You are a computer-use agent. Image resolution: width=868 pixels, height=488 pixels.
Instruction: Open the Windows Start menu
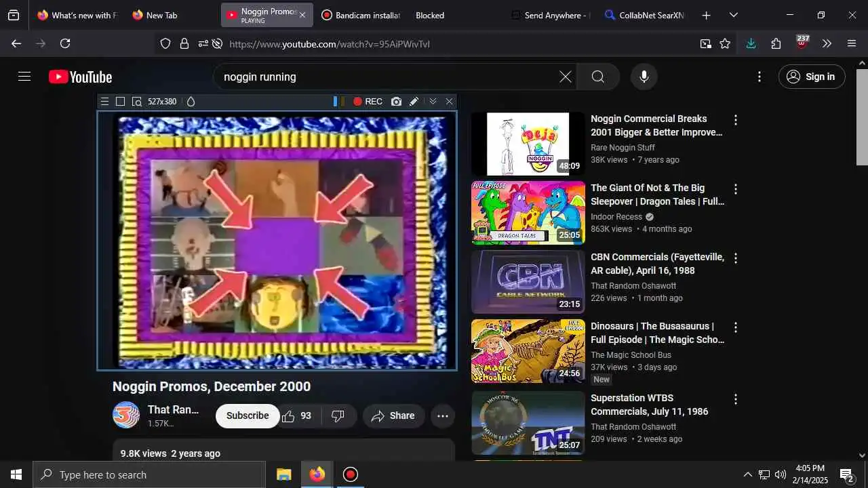click(16, 474)
